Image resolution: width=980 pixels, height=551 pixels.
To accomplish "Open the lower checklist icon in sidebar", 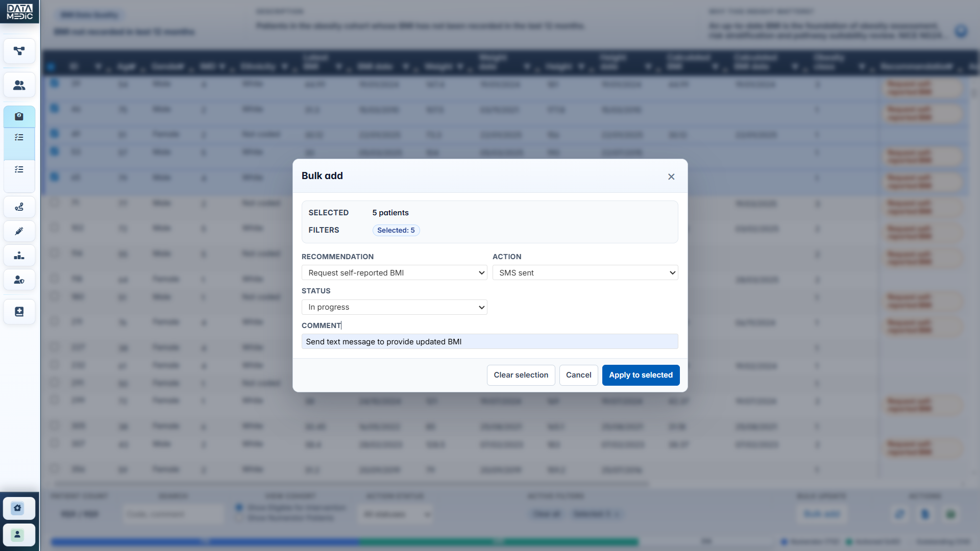I will coord(19,169).
